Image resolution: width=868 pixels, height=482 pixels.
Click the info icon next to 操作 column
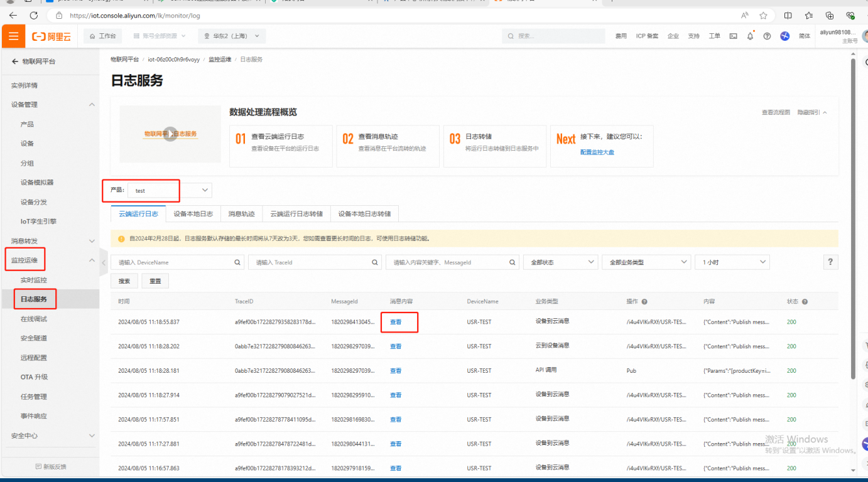coord(644,302)
